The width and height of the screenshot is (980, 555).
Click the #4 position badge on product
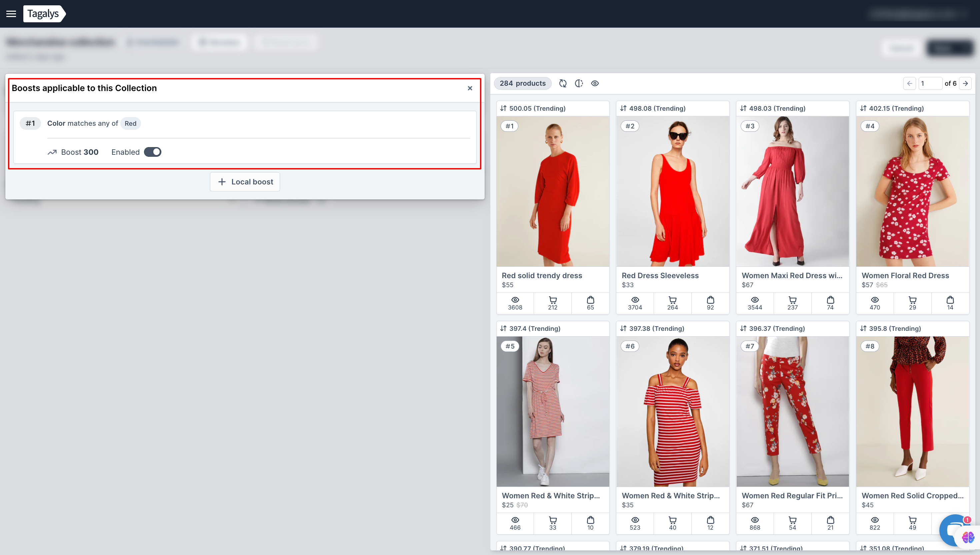tap(870, 126)
